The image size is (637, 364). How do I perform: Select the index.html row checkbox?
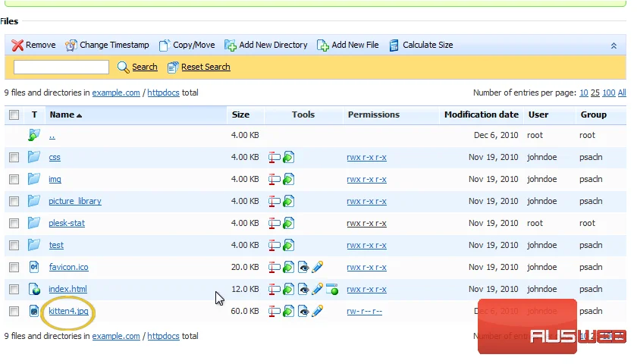click(14, 289)
